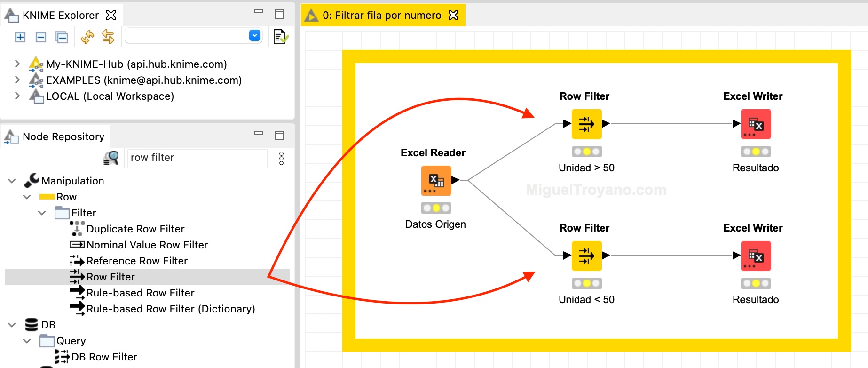The width and height of the screenshot is (868, 368).
Task: Expand the LOCAL workspace entry
Action: (17, 96)
